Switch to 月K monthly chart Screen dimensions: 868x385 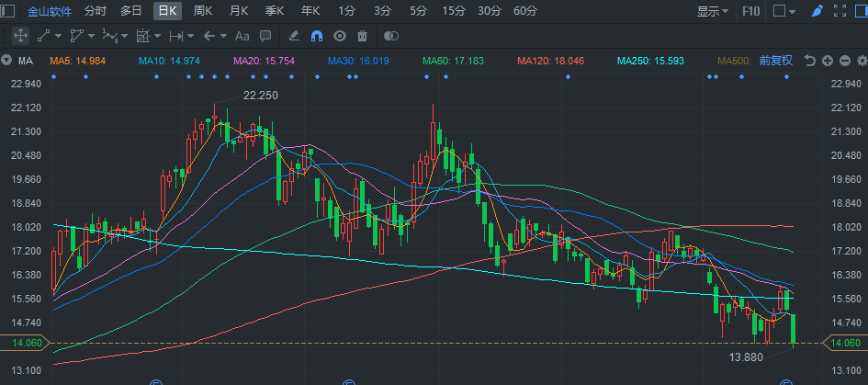(239, 10)
